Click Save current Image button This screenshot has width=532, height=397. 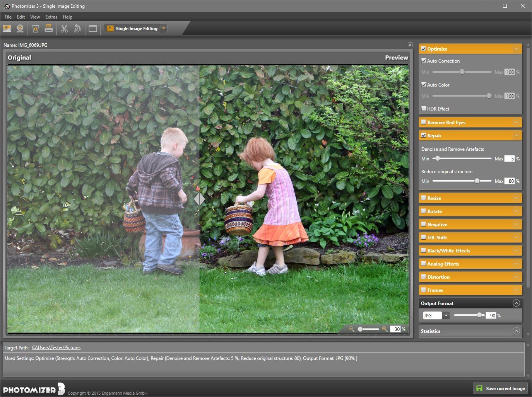(x=500, y=388)
